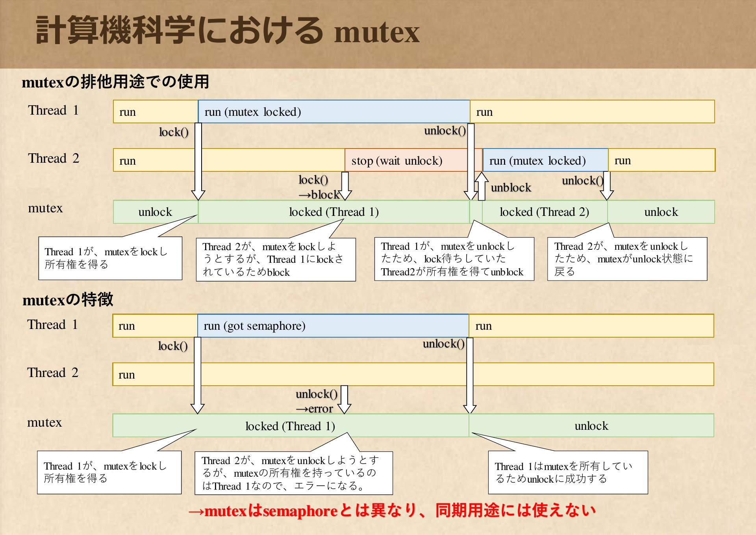Click the 'unlock' mutex block in lower diagram
This screenshot has height=535, width=756.
coord(591,425)
